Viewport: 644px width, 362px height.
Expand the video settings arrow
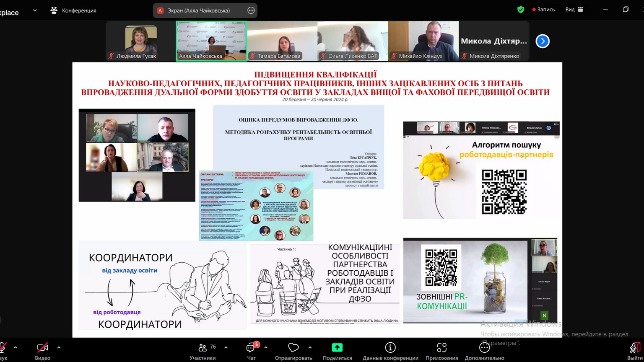[59, 347]
